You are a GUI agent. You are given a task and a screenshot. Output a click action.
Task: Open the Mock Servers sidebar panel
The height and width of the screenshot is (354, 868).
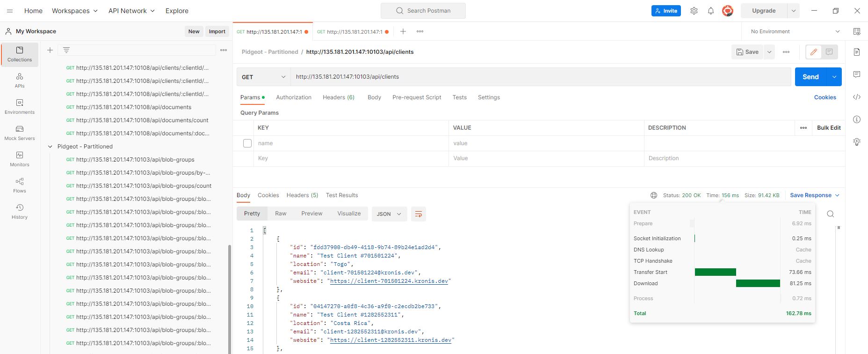(x=20, y=133)
